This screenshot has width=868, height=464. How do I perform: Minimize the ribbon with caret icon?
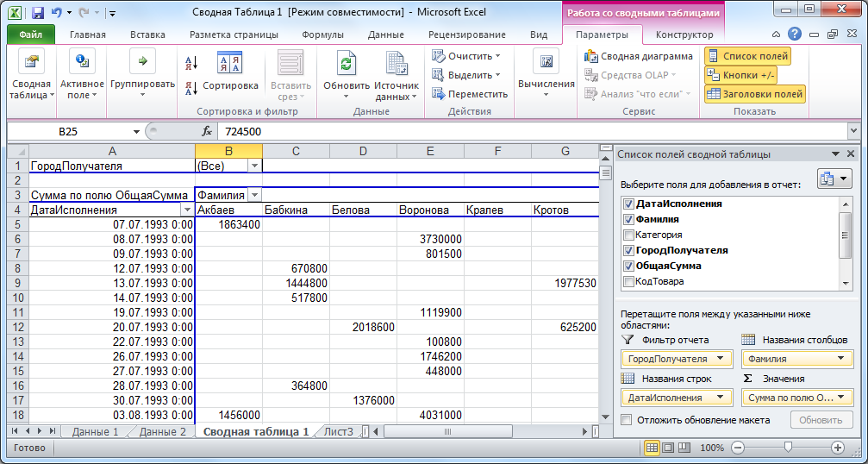point(777,34)
